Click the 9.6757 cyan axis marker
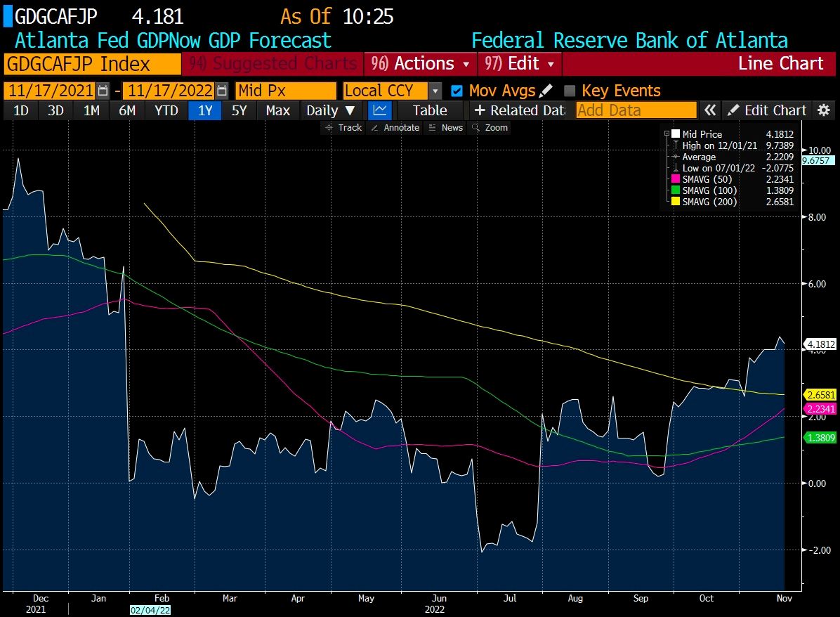The width and height of the screenshot is (840, 617). click(818, 160)
